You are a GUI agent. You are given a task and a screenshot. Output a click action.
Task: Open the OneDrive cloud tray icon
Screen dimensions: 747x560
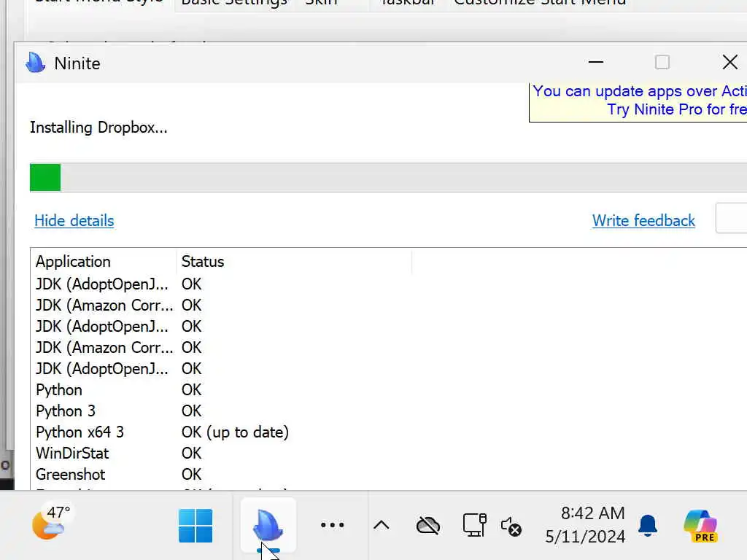427,526
